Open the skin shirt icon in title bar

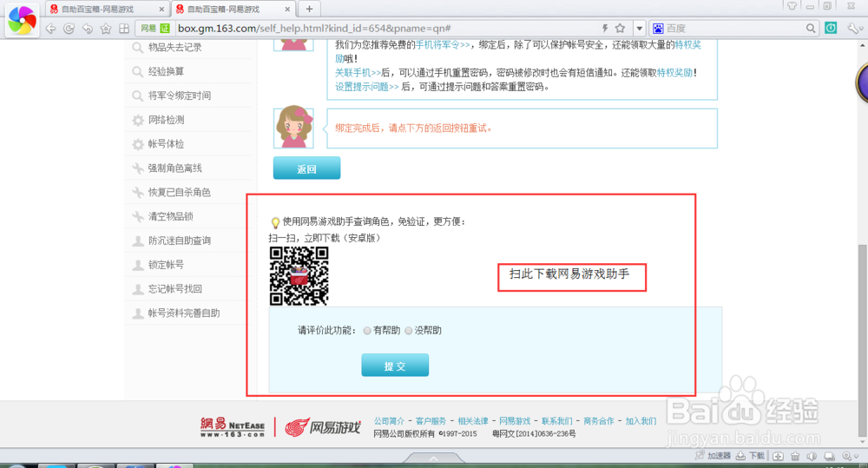[x=792, y=6]
